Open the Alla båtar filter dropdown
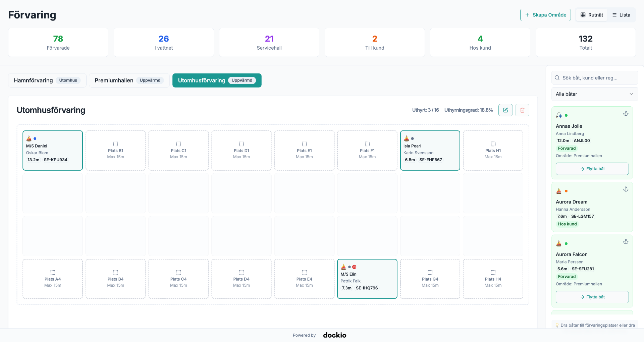The height and width of the screenshot is (342, 644). (595, 94)
